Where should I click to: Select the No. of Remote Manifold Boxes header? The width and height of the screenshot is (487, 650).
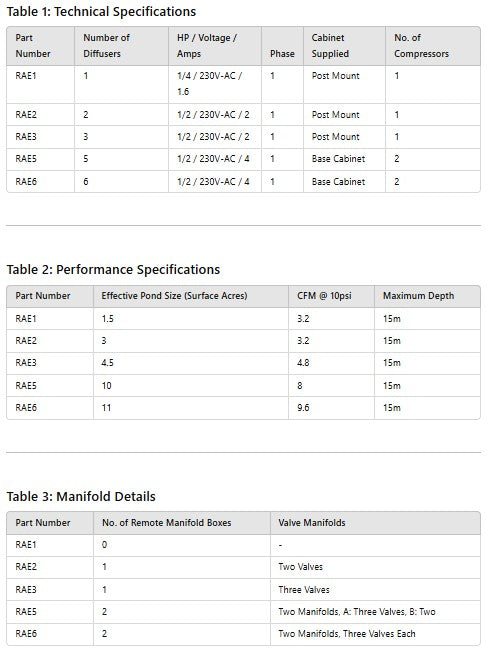point(167,523)
